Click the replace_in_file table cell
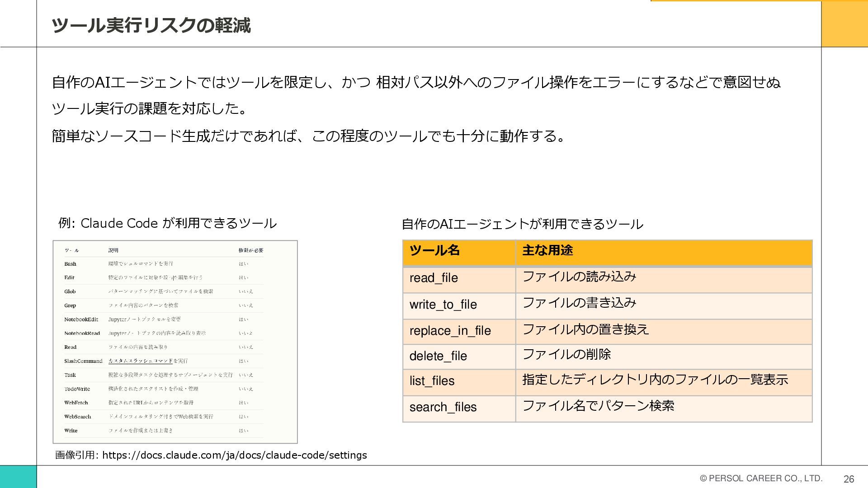Screen dimensions: 868x488 [x=450, y=331]
